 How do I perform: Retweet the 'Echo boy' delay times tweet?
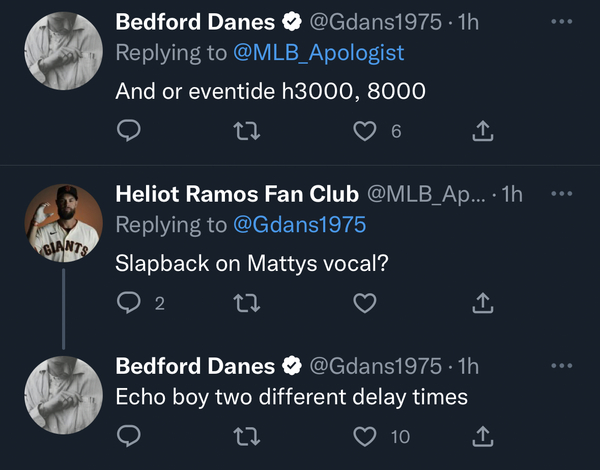click(247, 436)
